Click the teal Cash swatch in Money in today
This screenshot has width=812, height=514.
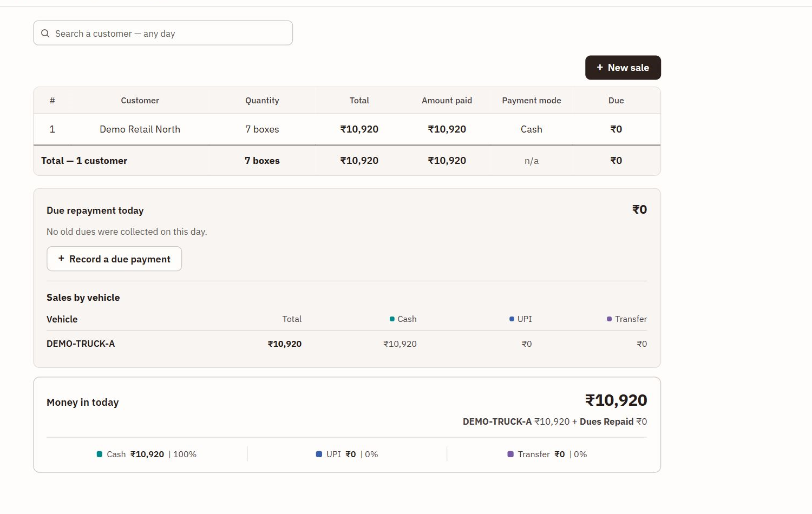100,454
